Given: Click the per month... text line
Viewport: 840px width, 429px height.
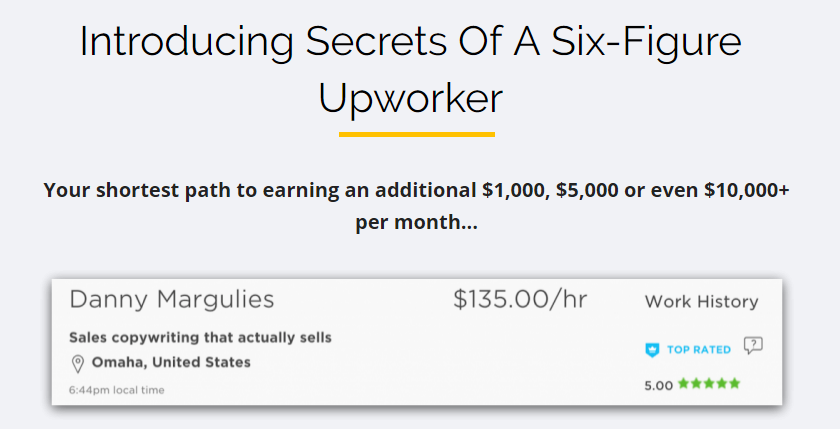Looking at the screenshot, I should point(416,221).
